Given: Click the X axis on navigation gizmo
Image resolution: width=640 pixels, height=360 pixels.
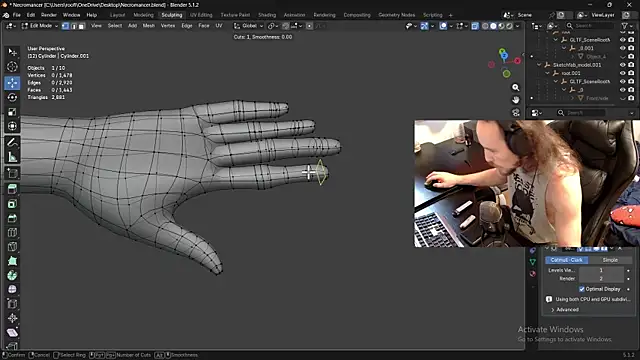Looking at the screenshot, I should point(518,60).
